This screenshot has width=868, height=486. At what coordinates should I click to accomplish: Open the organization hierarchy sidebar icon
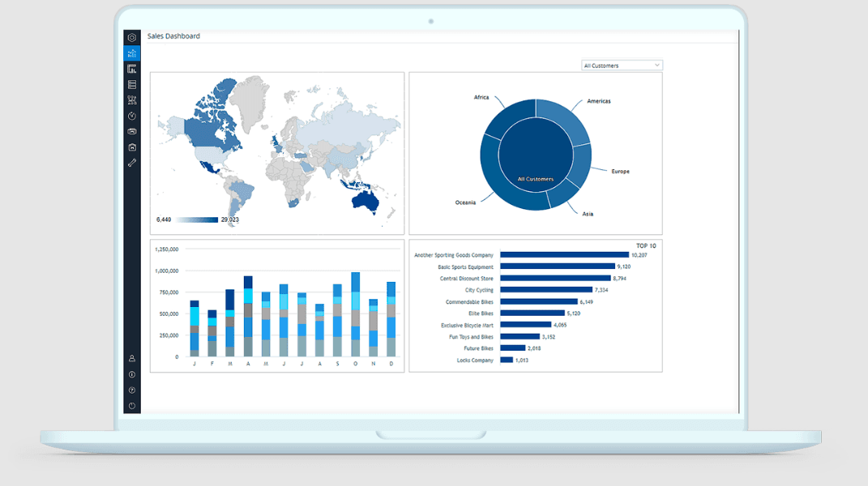click(132, 100)
